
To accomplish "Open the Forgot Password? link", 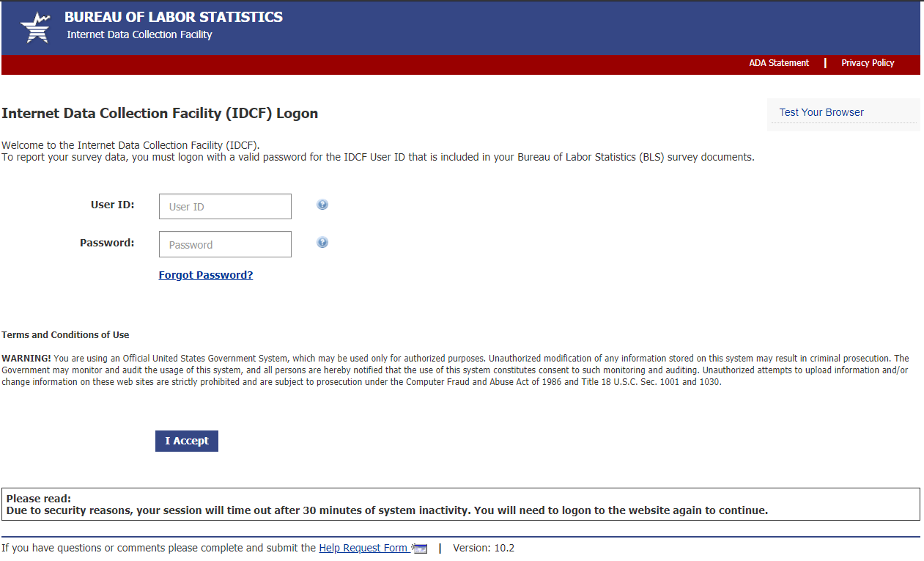I will (x=206, y=275).
